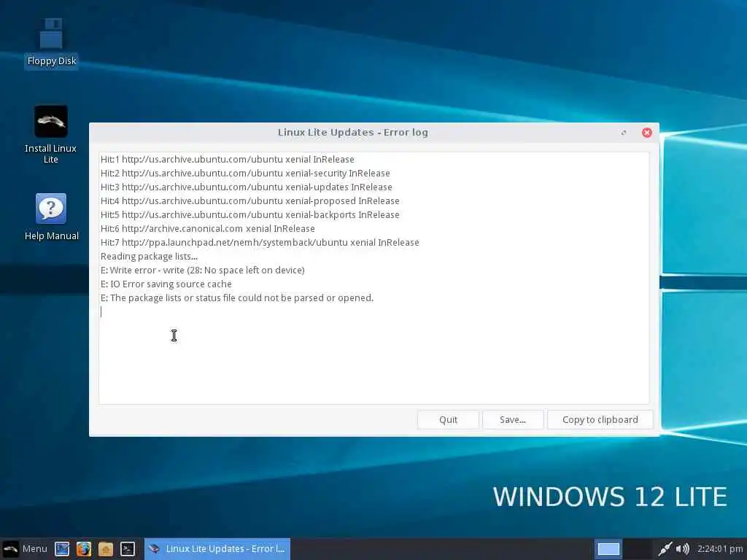Switch to the first workspace in pager
This screenshot has height=560, width=747.
coord(608,548)
